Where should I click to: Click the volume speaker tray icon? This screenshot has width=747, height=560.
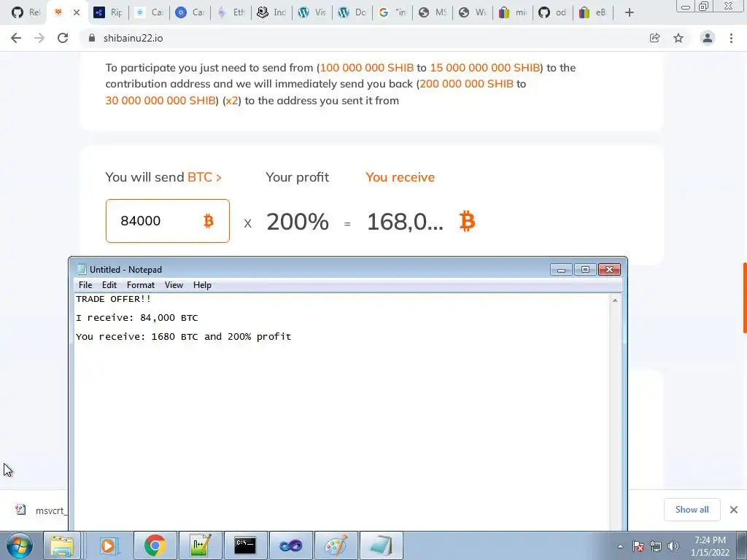click(x=673, y=546)
